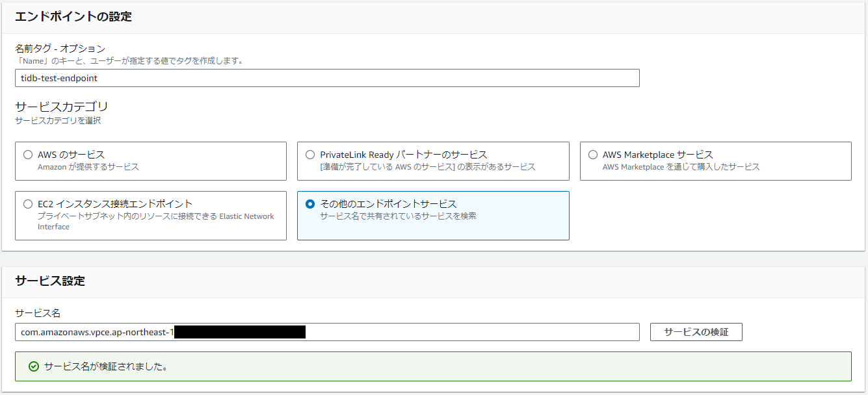868x395 pixels.
Task: Click the PrivateLink Ready partner service card
Action: (x=433, y=161)
